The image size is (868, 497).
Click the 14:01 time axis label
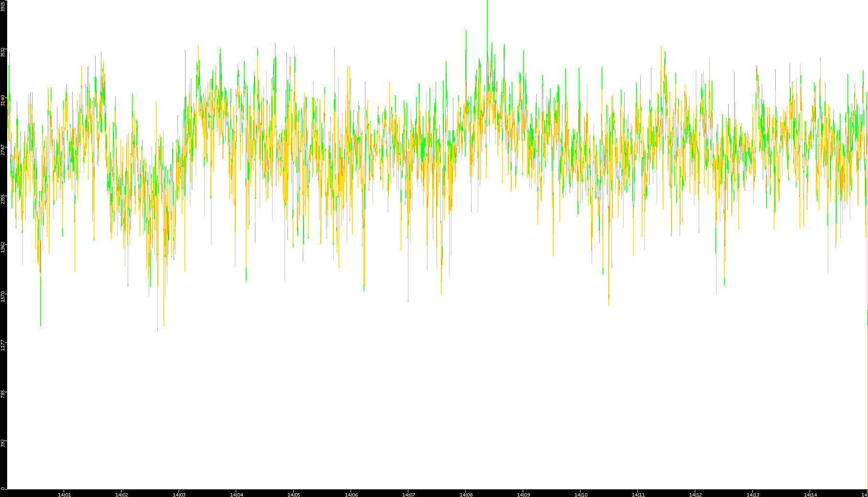tap(64, 495)
